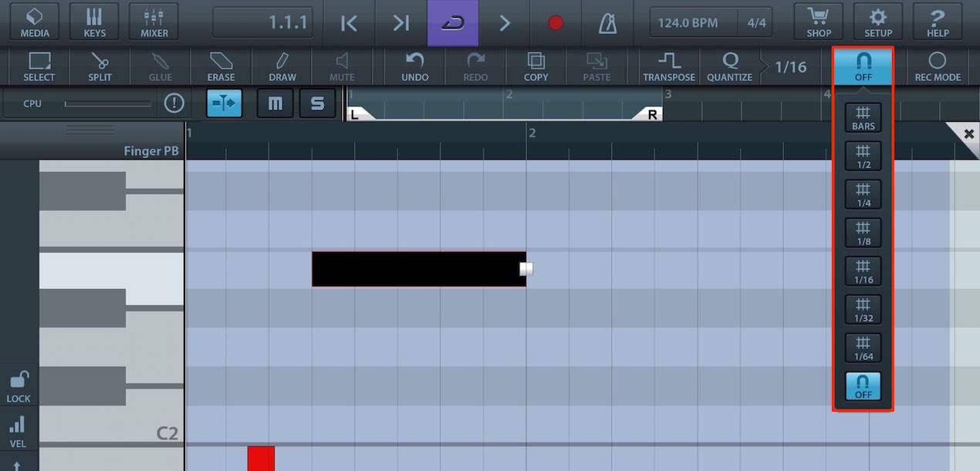The height and width of the screenshot is (471, 980).
Task: Choose the Glue tool
Action: tap(161, 66)
